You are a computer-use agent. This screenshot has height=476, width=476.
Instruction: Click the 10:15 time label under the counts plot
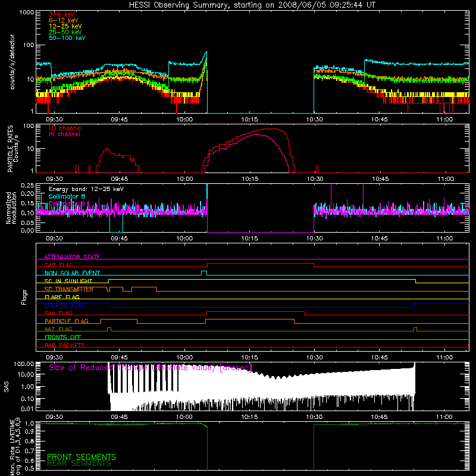(249, 120)
